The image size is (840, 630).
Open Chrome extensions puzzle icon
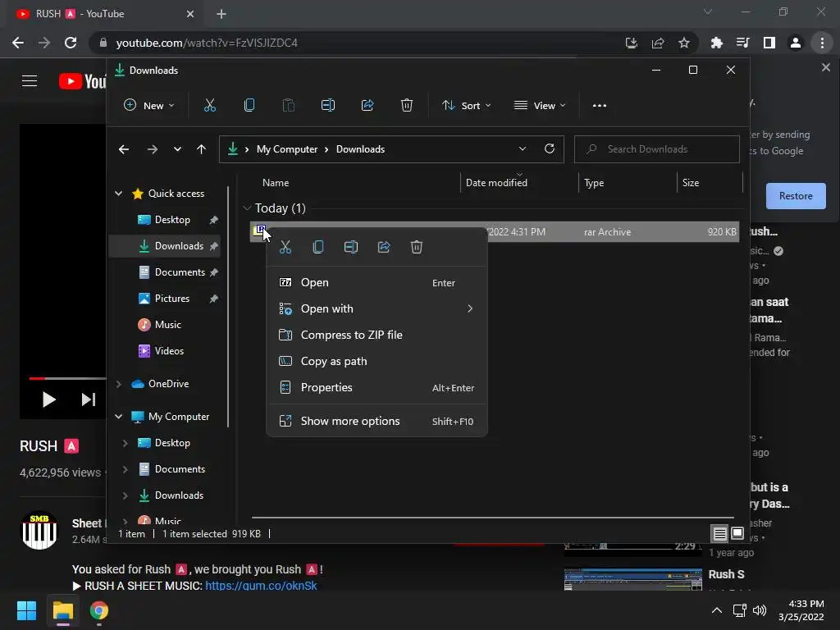click(x=716, y=43)
